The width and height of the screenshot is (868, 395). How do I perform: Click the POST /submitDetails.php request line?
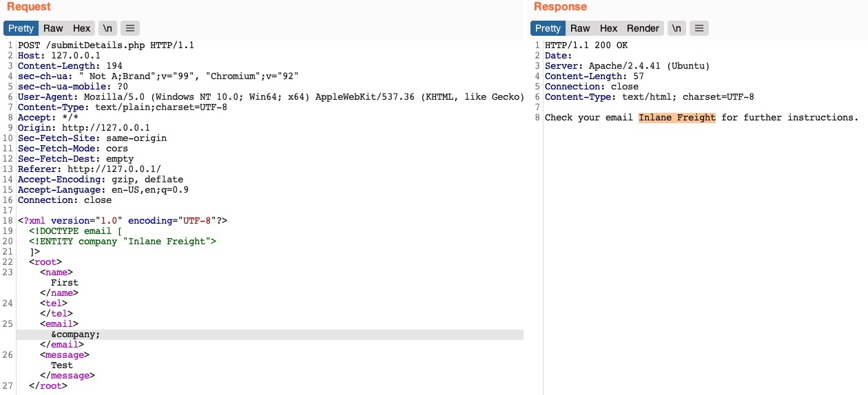point(106,45)
